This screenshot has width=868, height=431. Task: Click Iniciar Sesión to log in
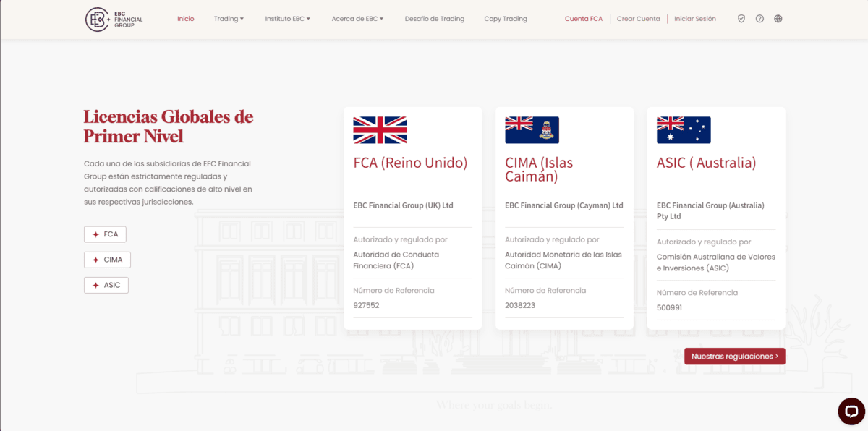(695, 19)
